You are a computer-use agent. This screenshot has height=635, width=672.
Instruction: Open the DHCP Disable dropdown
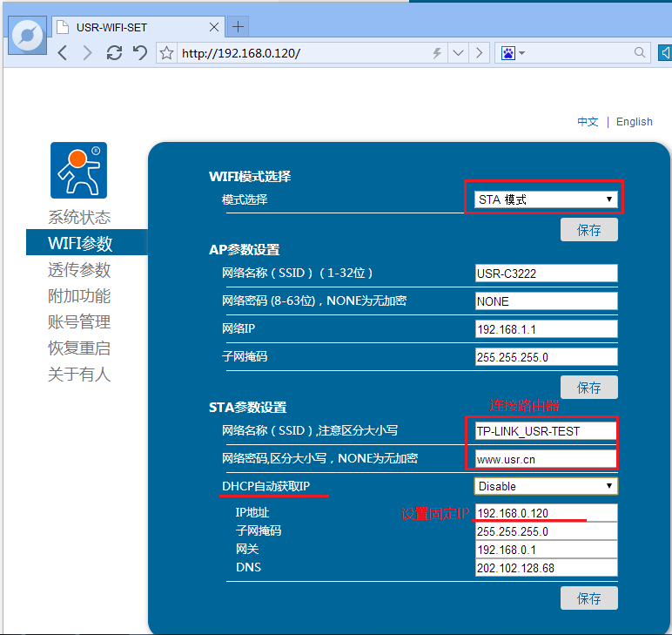click(546, 486)
